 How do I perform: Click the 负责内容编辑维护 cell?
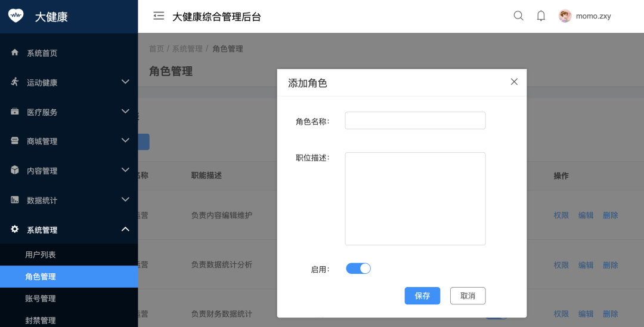222,215
